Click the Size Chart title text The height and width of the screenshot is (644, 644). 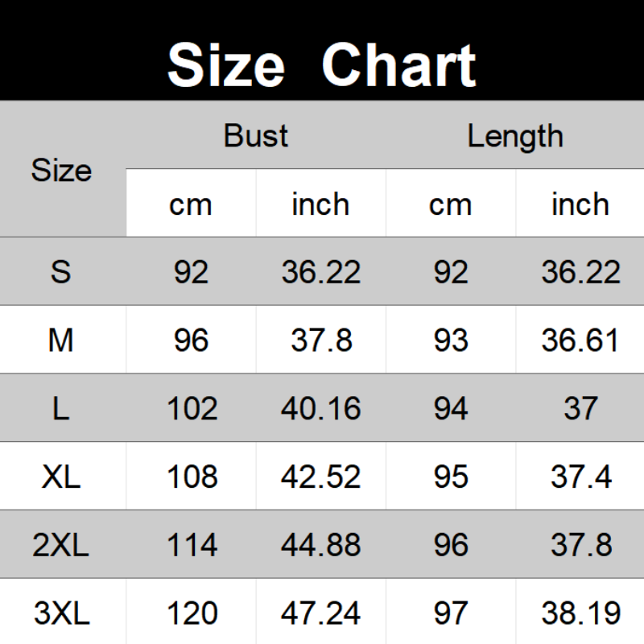[x=322, y=64]
